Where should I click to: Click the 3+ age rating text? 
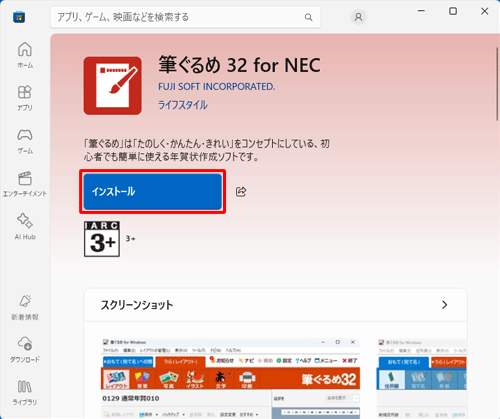130,239
